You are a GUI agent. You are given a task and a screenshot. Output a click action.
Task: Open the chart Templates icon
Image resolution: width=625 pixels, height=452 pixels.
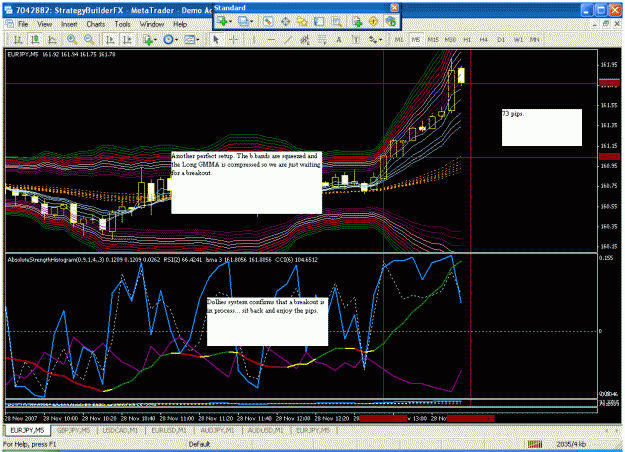(x=189, y=39)
